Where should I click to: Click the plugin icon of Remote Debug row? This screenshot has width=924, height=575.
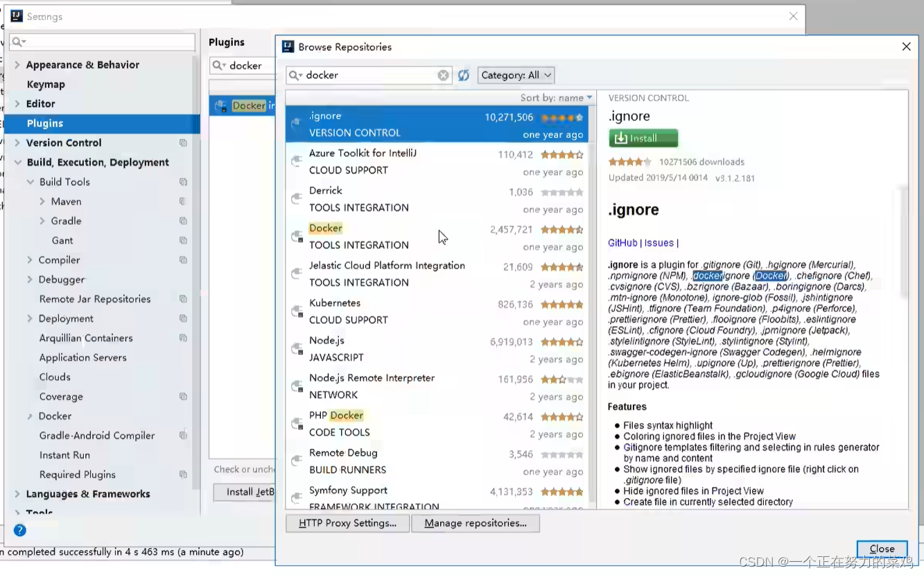[x=297, y=461]
